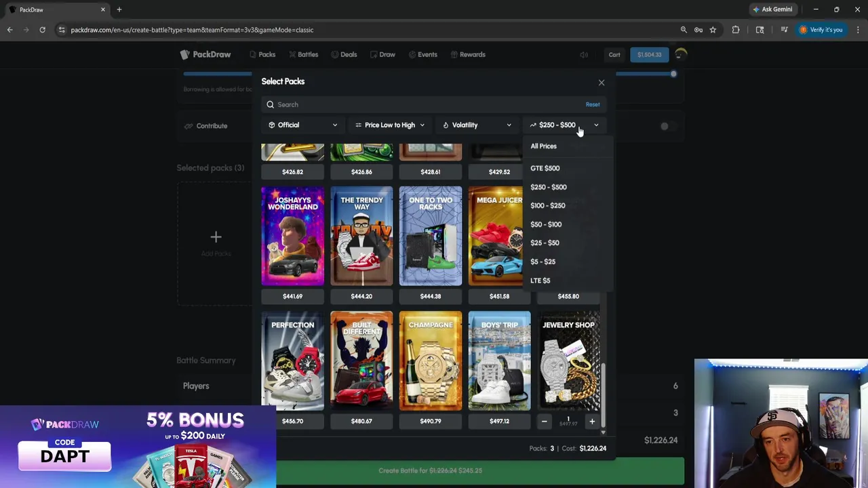Open the Price Low to High sort dropdown

(x=390, y=125)
